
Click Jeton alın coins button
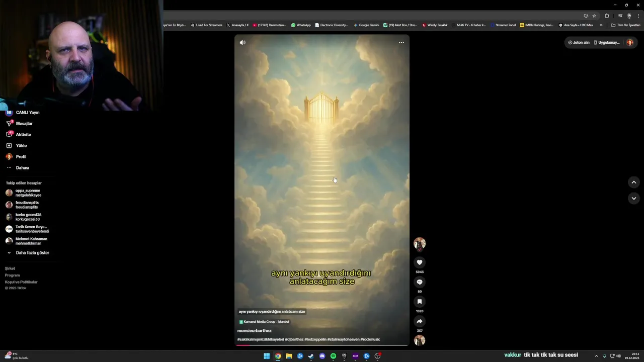(579, 43)
